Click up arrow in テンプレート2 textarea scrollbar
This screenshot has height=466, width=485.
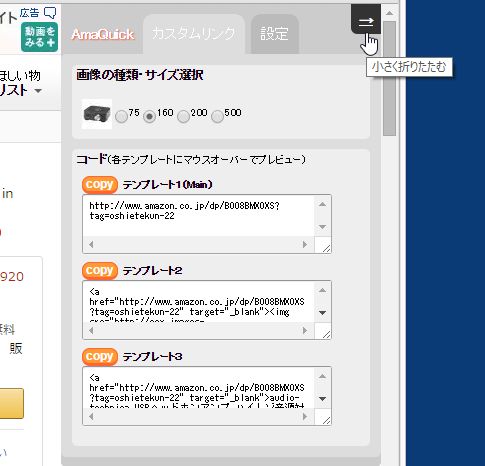[322, 290]
